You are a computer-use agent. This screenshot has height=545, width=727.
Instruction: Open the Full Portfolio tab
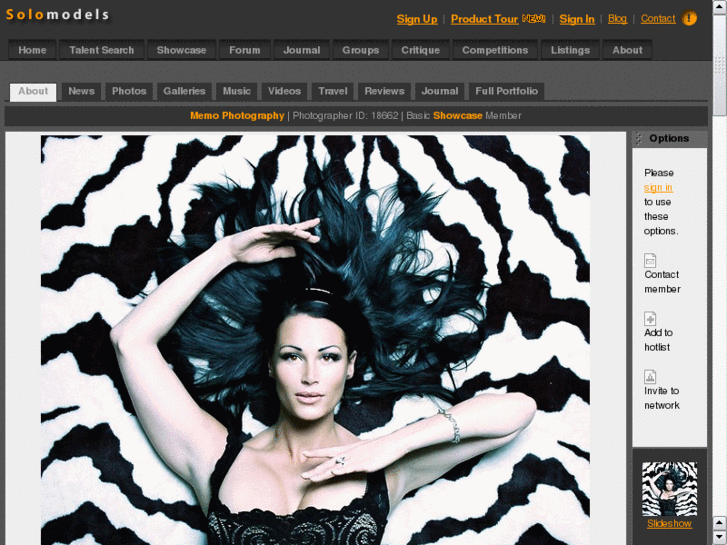coord(506,91)
